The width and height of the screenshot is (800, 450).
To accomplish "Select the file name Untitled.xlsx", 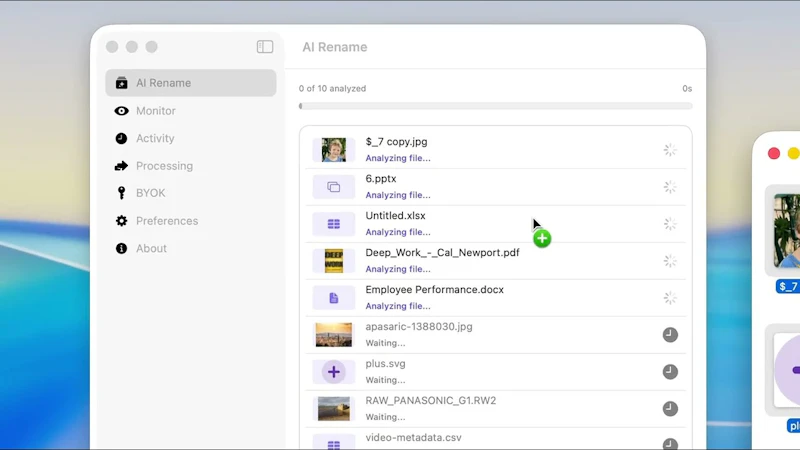I will click(x=395, y=216).
